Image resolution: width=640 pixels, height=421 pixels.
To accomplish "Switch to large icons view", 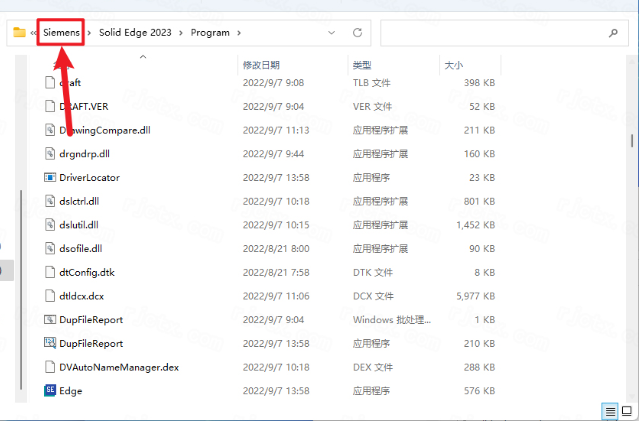I will tap(626, 411).
